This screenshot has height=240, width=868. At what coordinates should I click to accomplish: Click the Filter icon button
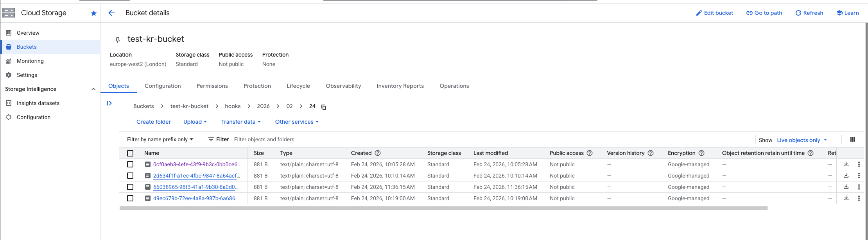(219, 139)
